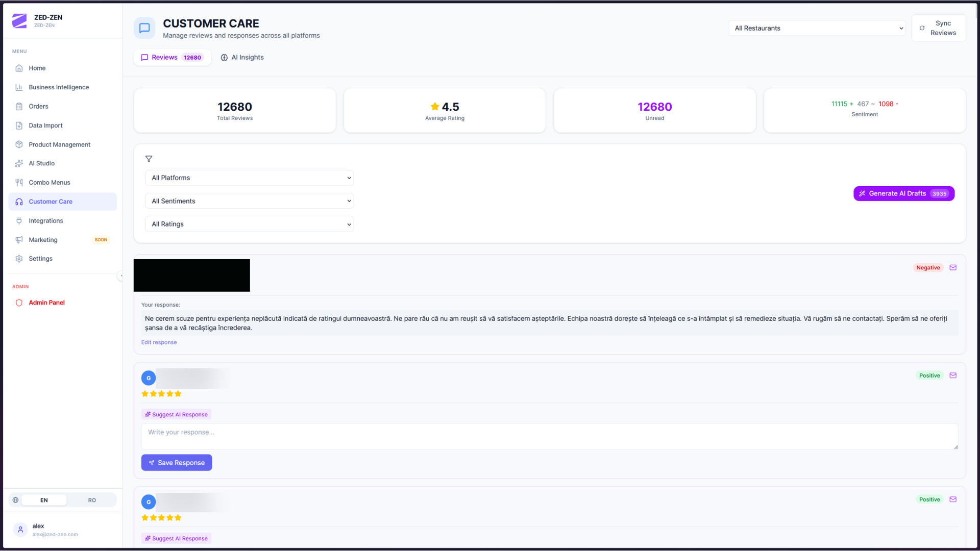Click the 12680 Total Reviews card
This screenshot has width=980, height=551.
[x=235, y=111]
